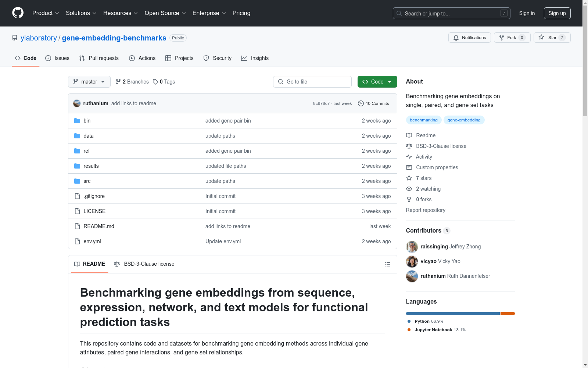Switch to the Insights tab

coord(255,58)
